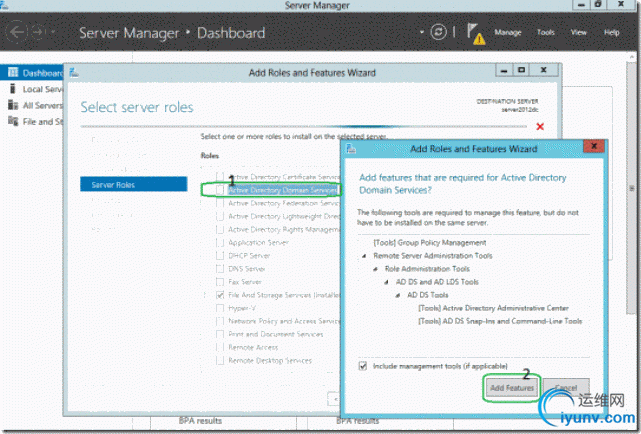Open dropdown arrow next to refresh icon
The image size is (641, 434).
pos(421,32)
